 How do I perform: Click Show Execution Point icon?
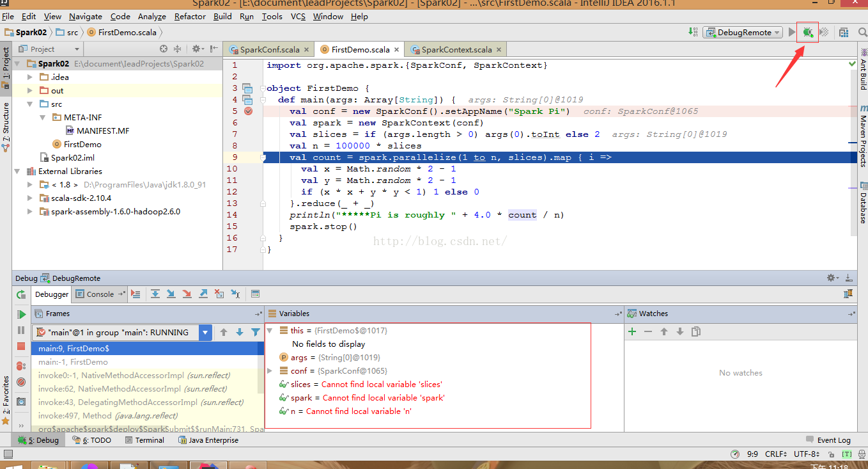[x=136, y=294]
